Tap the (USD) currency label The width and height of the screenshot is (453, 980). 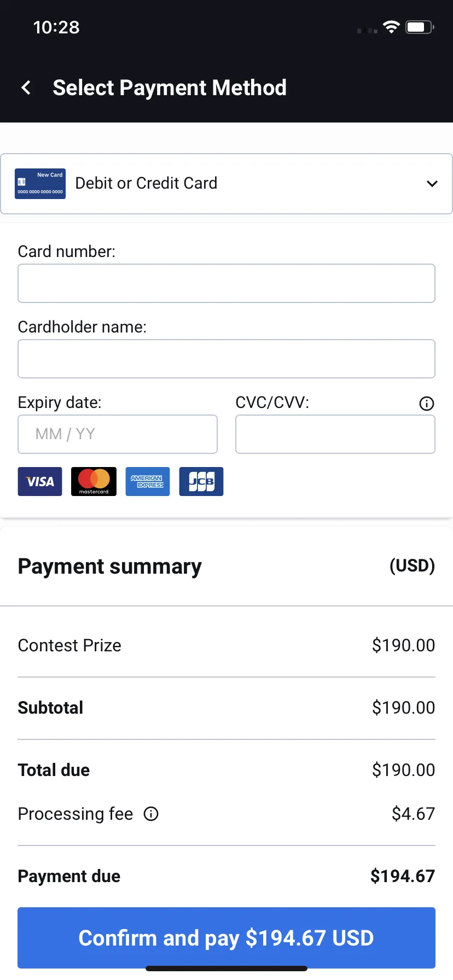pos(413,565)
